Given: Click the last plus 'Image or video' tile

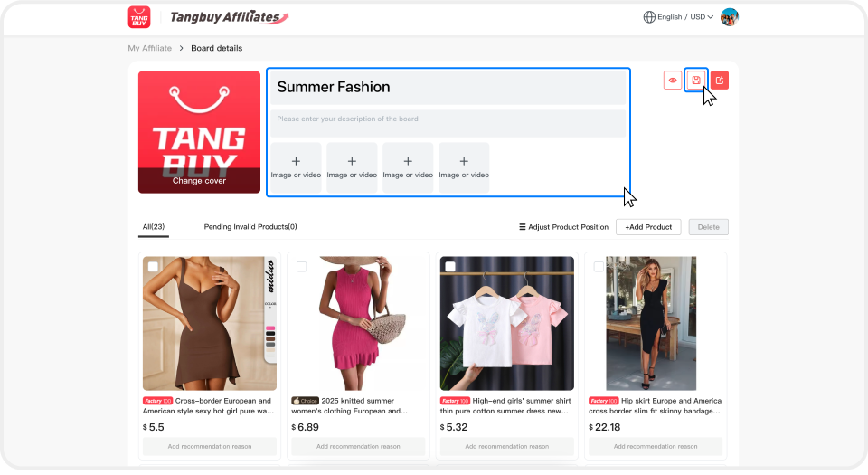Looking at the screenshot, I should [x=464, y=166].
